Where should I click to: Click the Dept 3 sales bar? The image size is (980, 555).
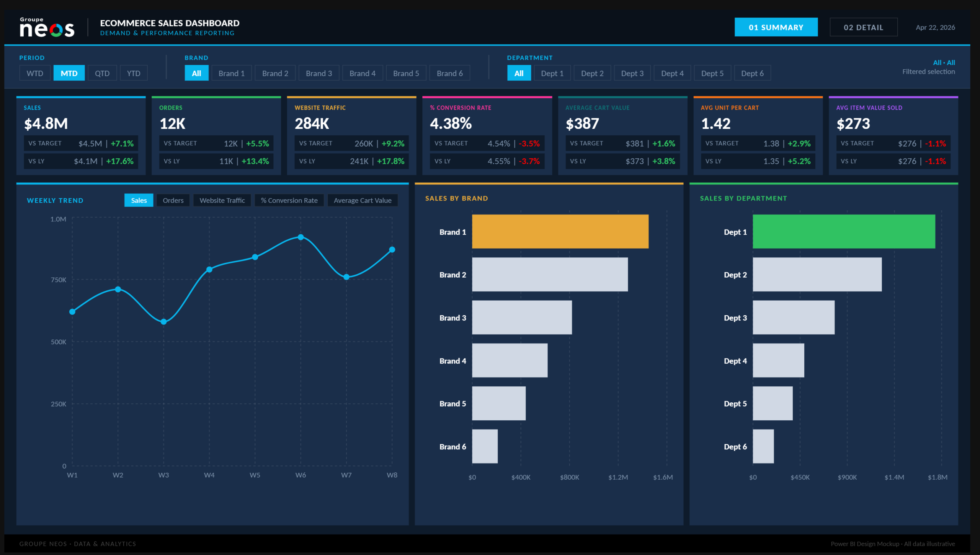pyautogui.click(x=794, y=317)
